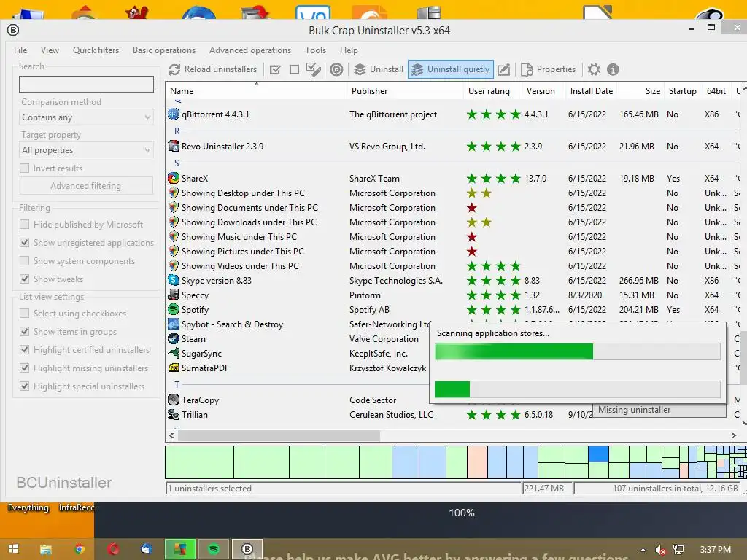The image size is (747, 560).
Task: Click in the Search input field
Action: pyautogui.click(x=86, y=85)
